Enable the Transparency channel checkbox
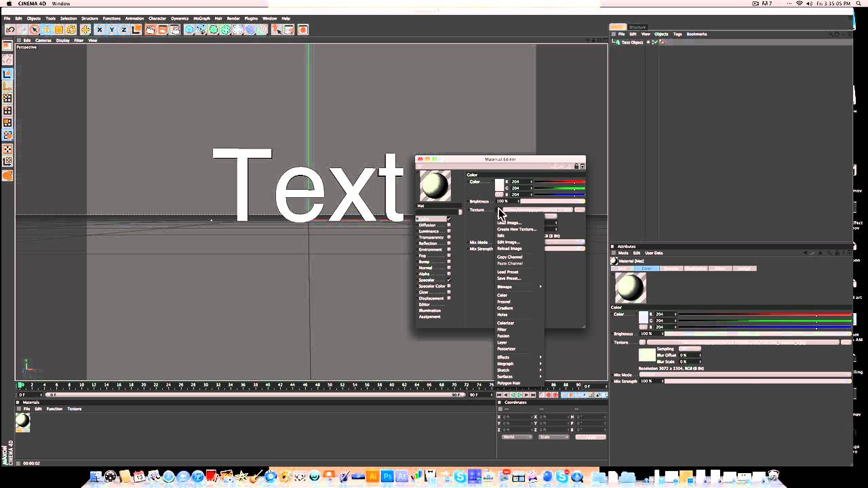 point(448,237)
